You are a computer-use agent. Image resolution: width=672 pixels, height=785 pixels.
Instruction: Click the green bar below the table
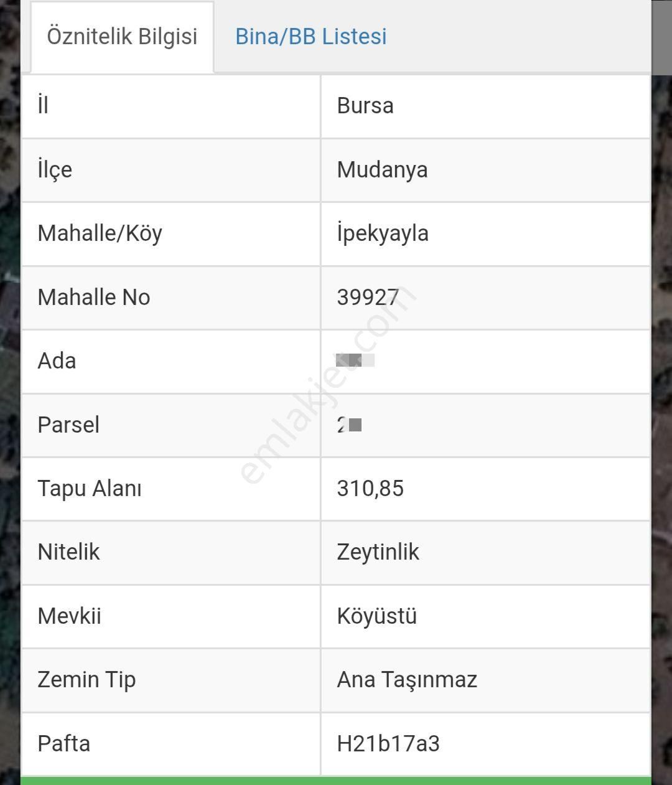coord(336,781)
